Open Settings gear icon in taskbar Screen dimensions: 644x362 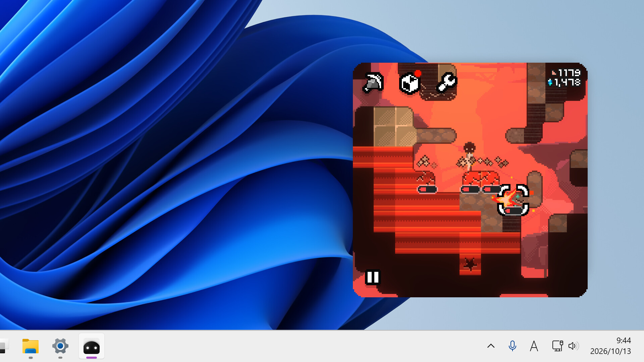pos(60,346)
